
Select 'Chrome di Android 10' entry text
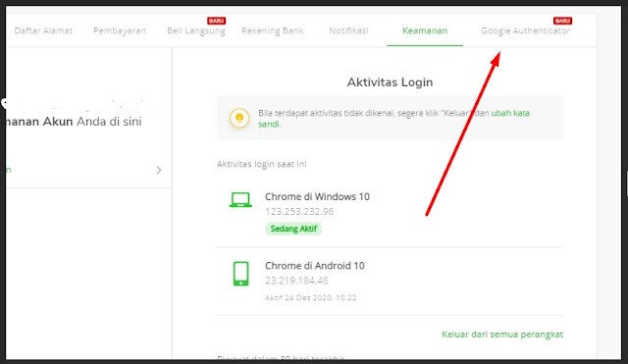pyautogui.click(x=315, y=266)
